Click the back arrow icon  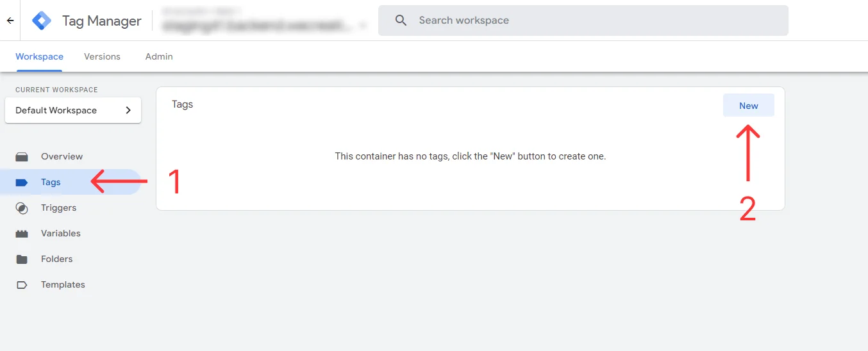(x=10, y=20)
